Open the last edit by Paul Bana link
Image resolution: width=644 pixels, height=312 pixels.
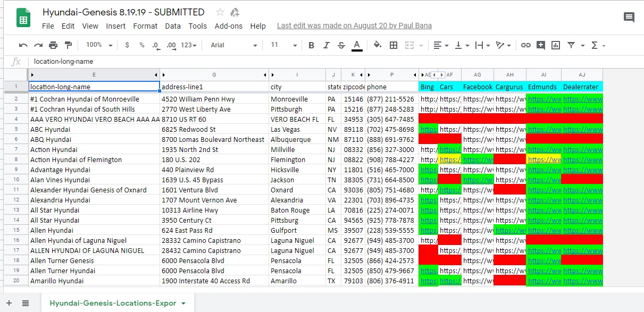[x=354, y=26]
